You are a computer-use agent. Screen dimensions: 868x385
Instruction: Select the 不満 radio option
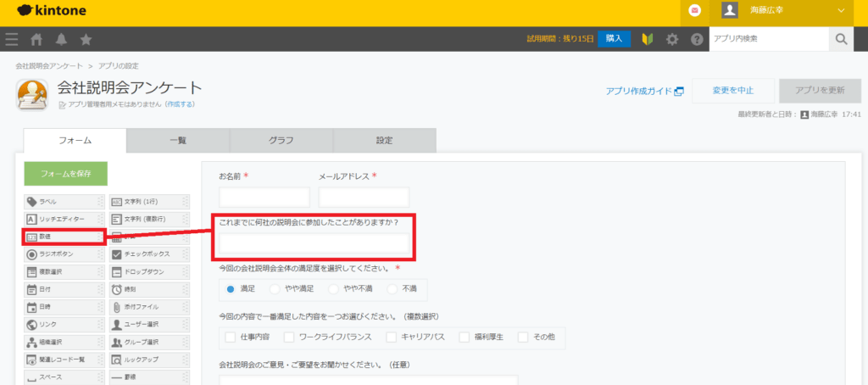[392, 289]
